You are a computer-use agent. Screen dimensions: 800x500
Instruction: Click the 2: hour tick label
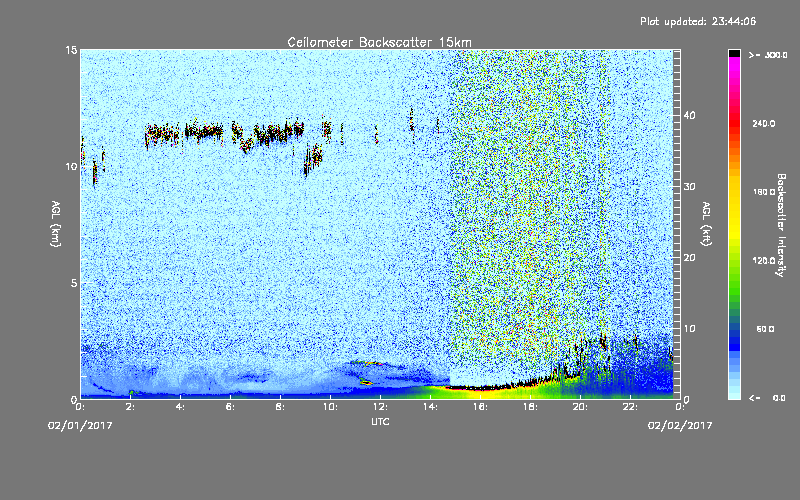click(x=131, y=407)
